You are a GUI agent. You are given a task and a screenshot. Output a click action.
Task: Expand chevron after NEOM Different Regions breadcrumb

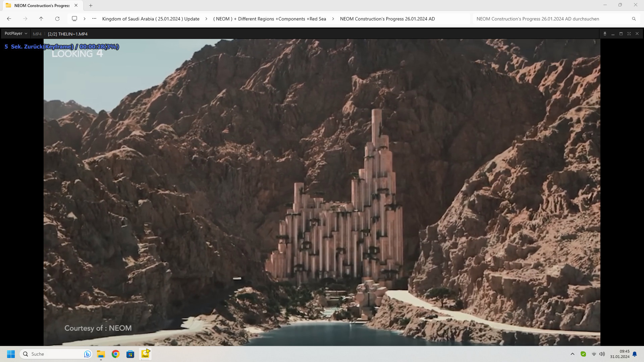[x=333, y=19]
